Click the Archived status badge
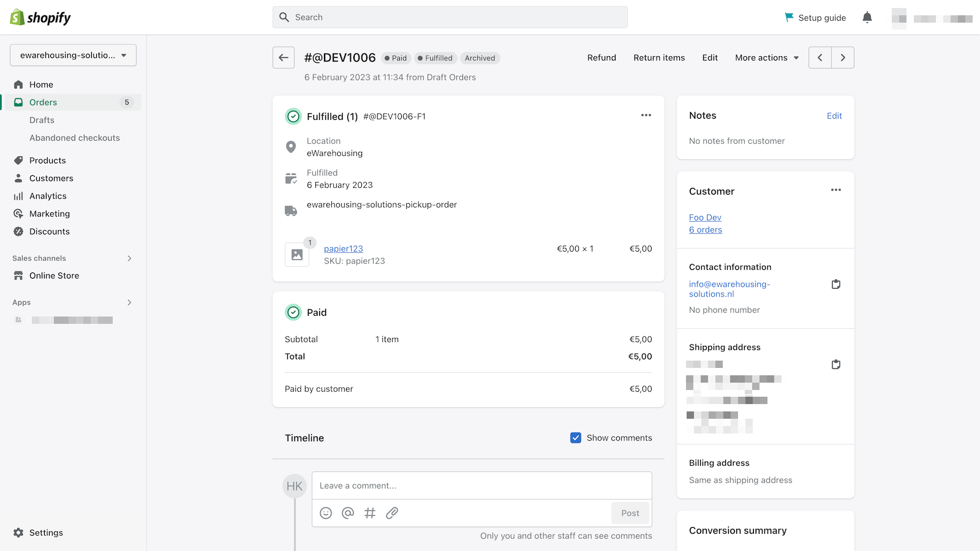The height and width of the screenshot is (551, 980). coord(480,58)
